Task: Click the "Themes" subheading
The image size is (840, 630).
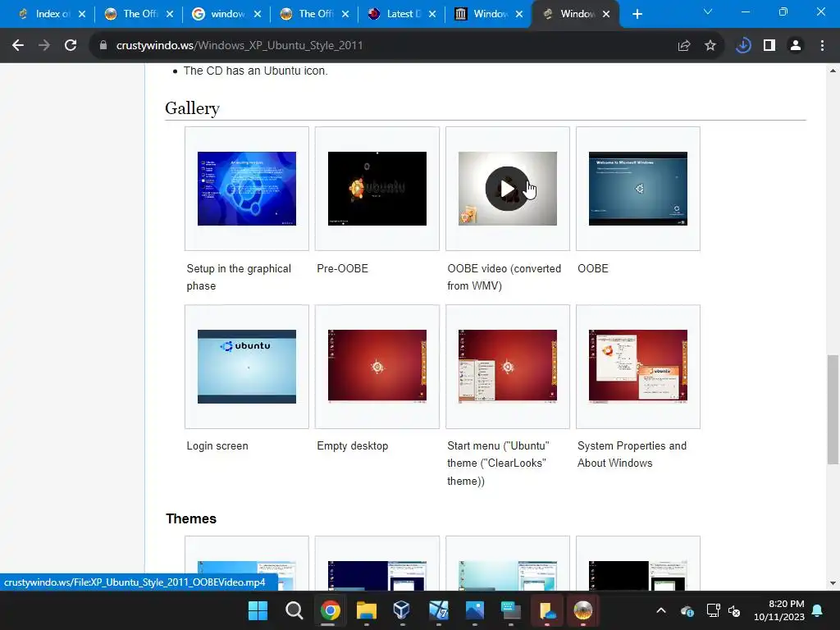Action: point(191,518)
